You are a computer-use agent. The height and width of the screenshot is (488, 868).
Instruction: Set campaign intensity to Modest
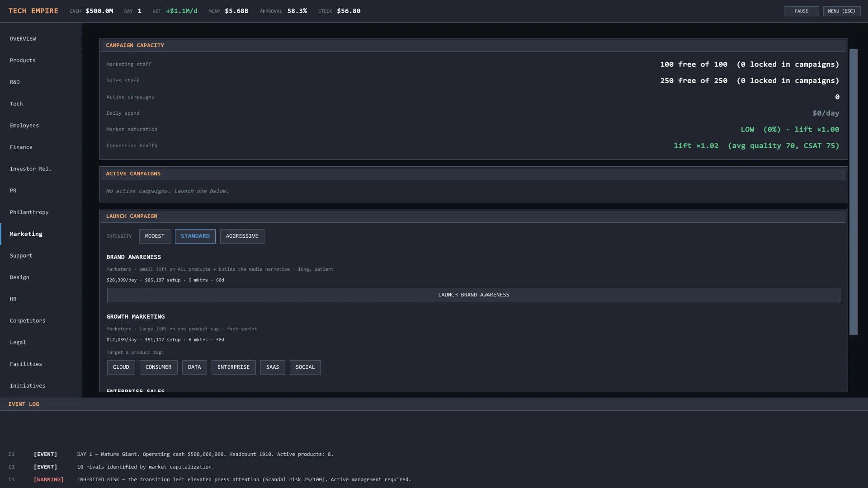click(155, 236)
